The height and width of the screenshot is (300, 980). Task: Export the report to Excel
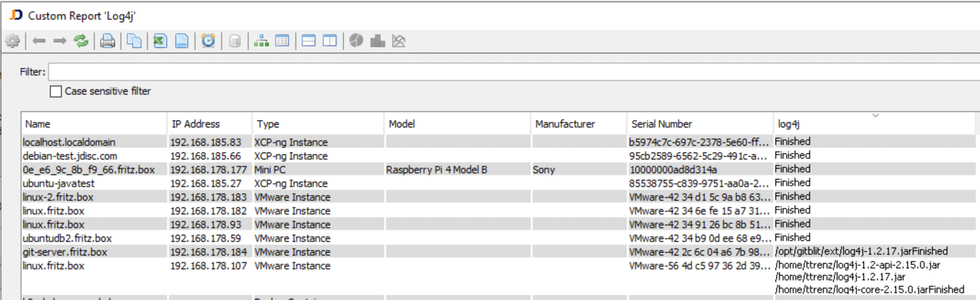click(159, 41)
